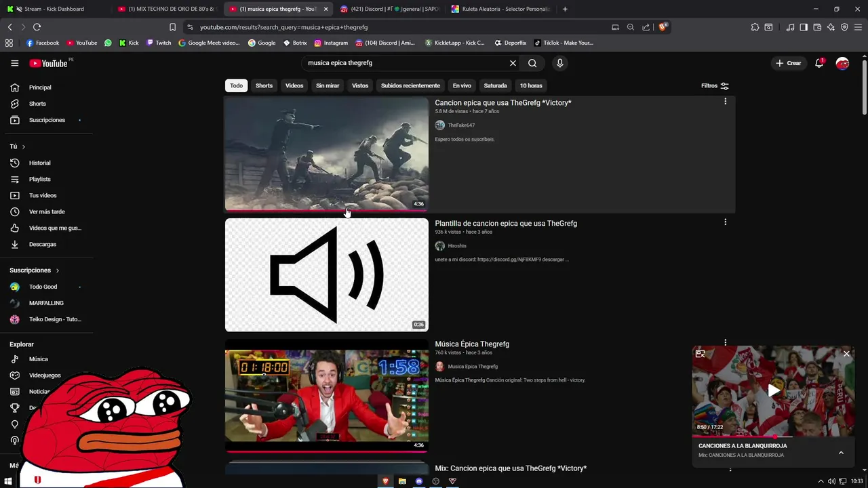Reload the page in browser
This screenshot has width=868, height=488.
(37, 27)
